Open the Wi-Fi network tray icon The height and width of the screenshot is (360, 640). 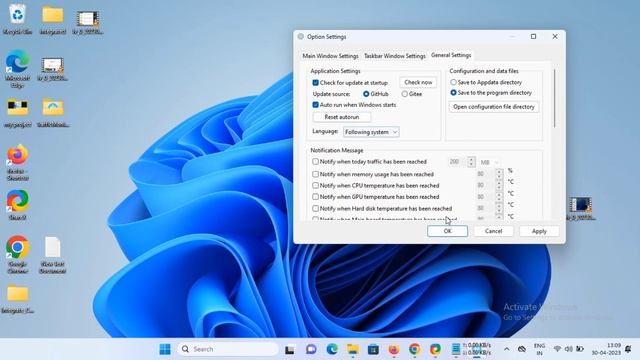(x=557, y=349)
